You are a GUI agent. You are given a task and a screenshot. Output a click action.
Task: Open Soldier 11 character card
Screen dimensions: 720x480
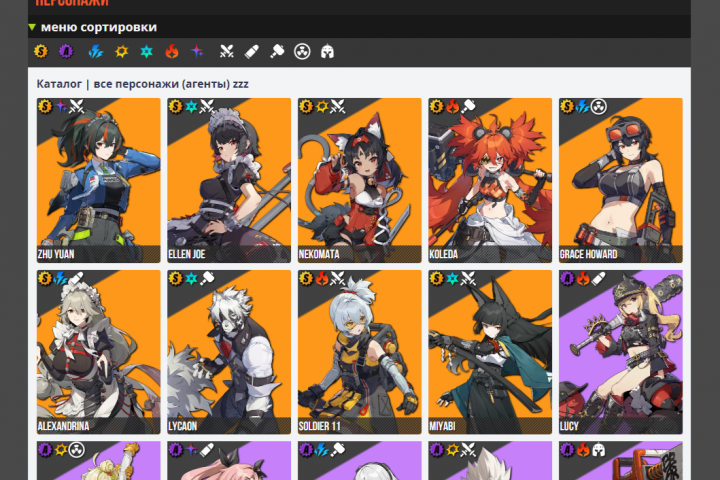(360, 352)
